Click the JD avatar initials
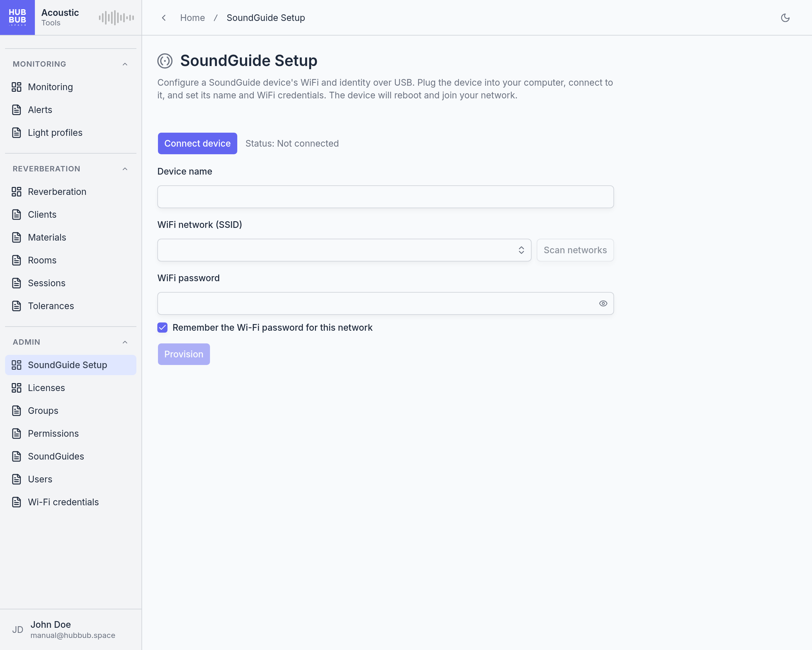812x650 pixels. tap(18, 630)
